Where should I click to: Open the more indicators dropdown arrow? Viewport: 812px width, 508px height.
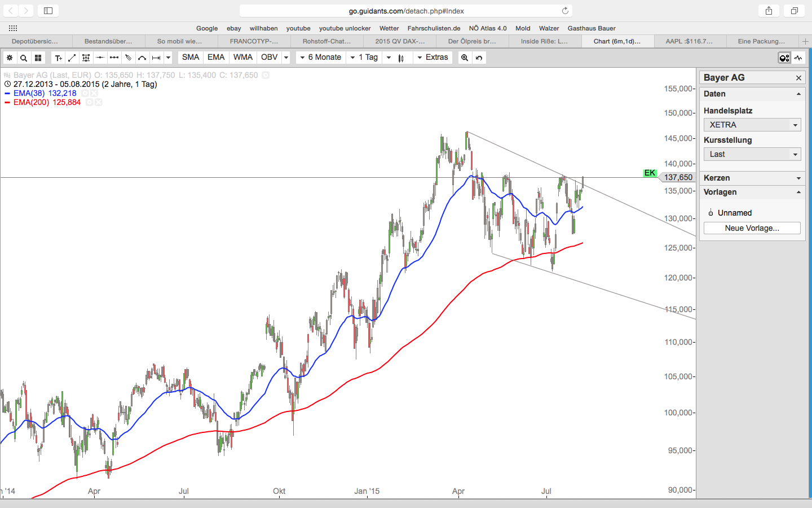286,58
